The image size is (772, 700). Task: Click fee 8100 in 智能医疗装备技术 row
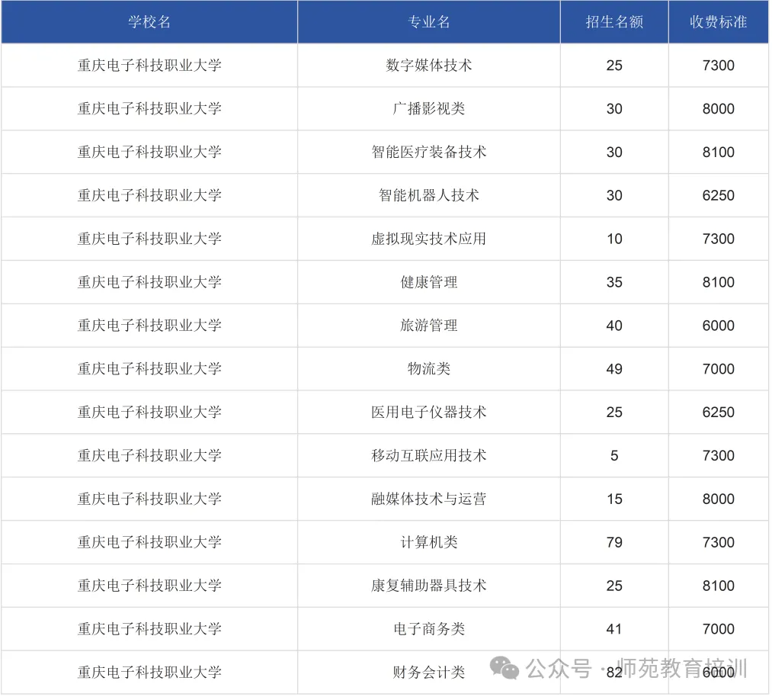(x=719, y=153)
